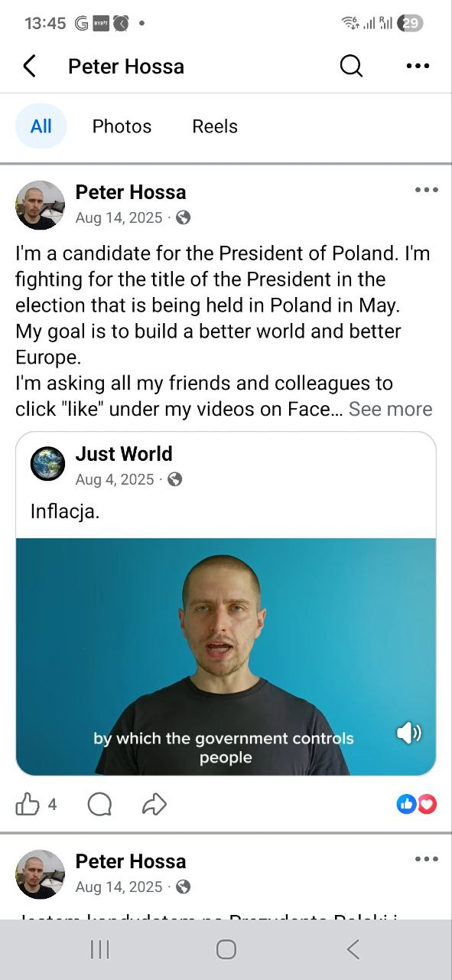
Task: Open second post's three-dot options menu
Action: pyautogui.click(x=426, y=859)
